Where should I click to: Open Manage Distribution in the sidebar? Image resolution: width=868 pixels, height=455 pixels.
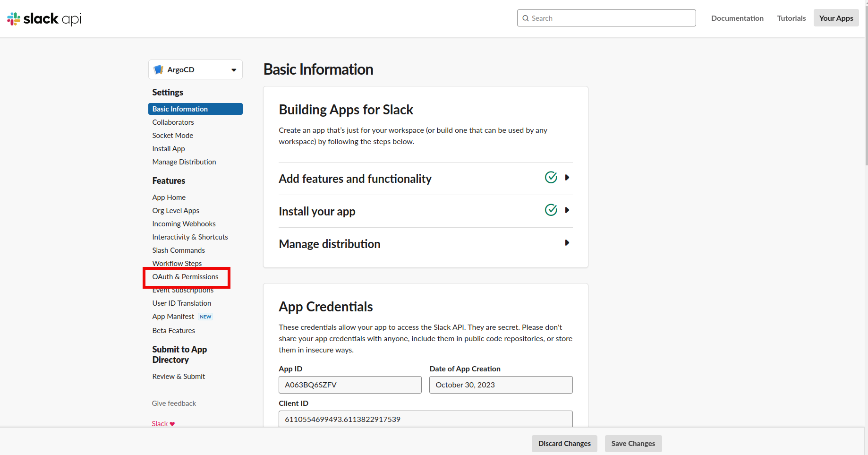[x=184, y=162]
